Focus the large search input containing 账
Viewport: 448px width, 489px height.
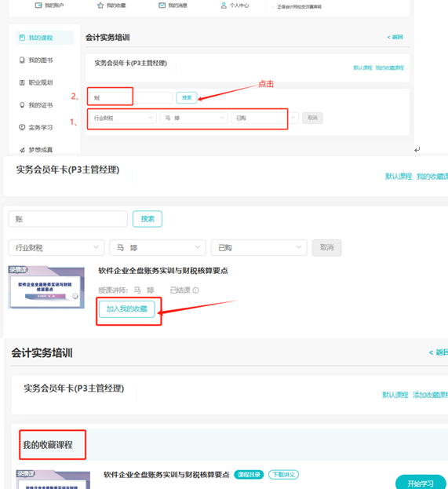[x=68, y=219]
